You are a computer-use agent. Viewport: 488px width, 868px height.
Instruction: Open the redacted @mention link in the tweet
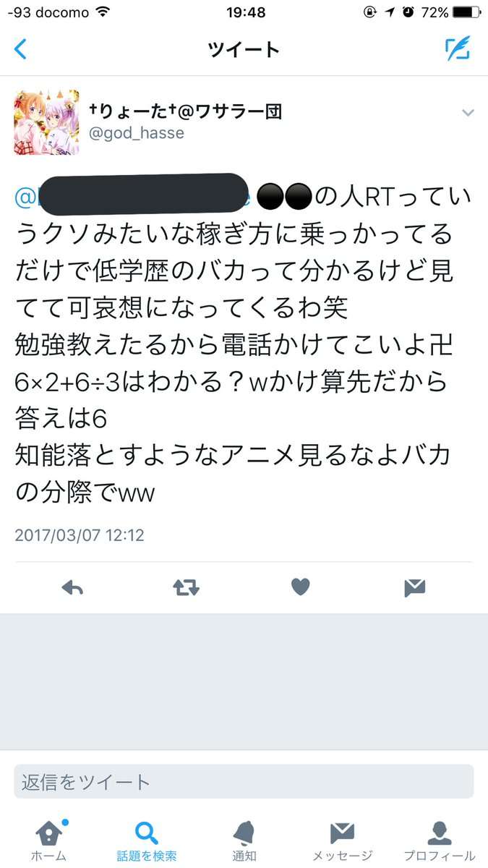pyautogui.click(x=134, y=195)
